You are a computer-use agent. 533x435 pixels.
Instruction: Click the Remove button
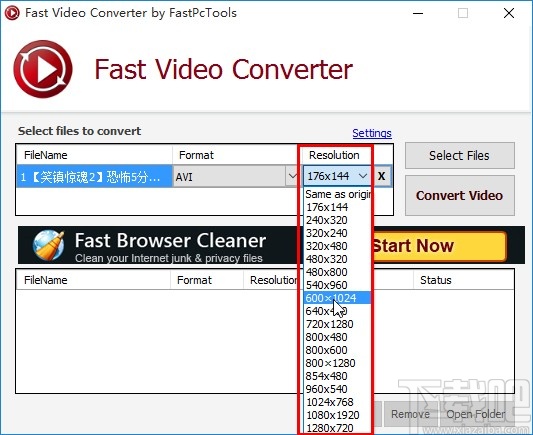(x=410, y=414)
